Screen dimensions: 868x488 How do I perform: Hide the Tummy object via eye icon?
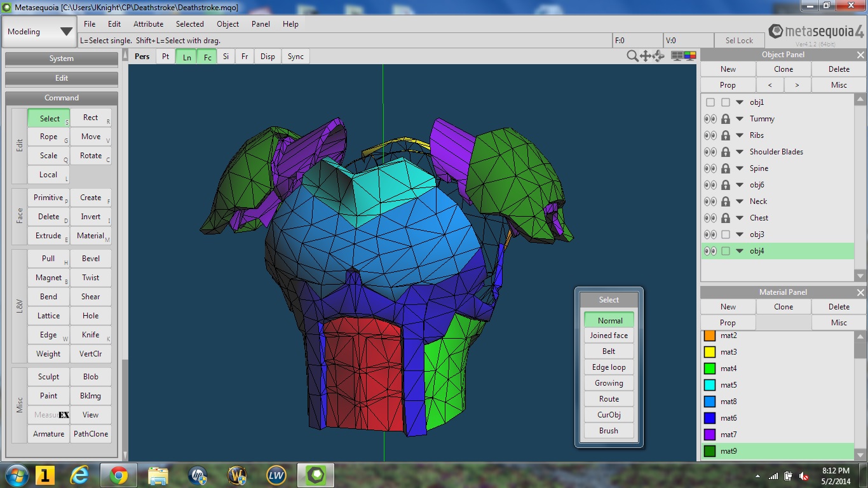[710, 119]
